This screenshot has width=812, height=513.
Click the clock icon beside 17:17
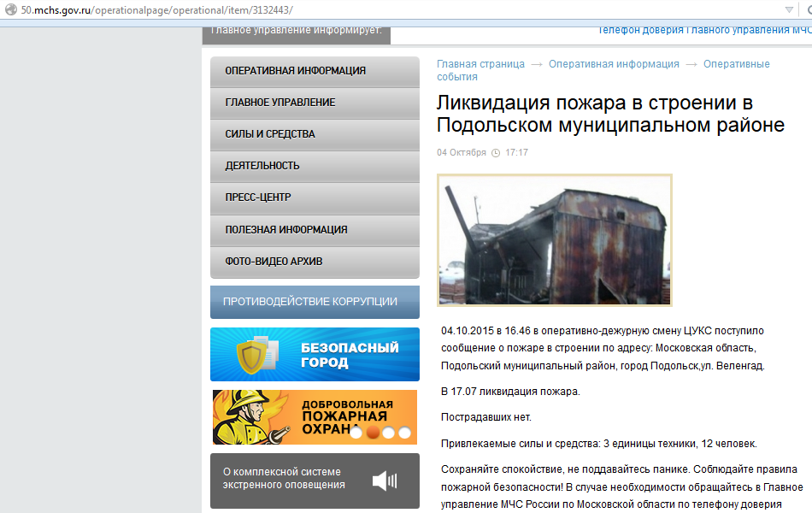pyautogui.click(x=496, y=153)
